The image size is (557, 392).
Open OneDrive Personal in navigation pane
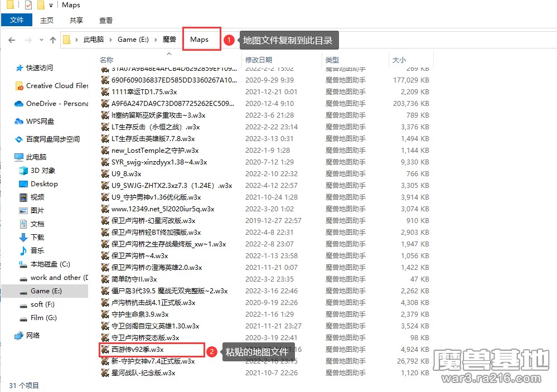[x=57, y=104]
